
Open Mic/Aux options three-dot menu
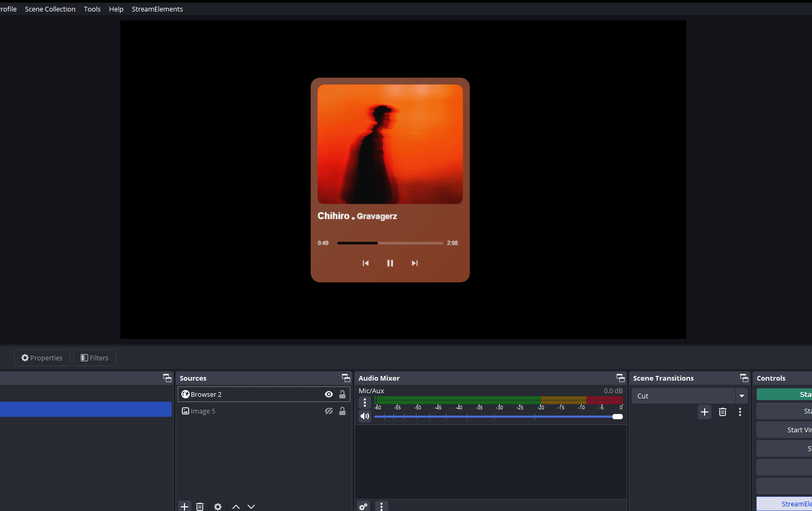coord(365,403)
